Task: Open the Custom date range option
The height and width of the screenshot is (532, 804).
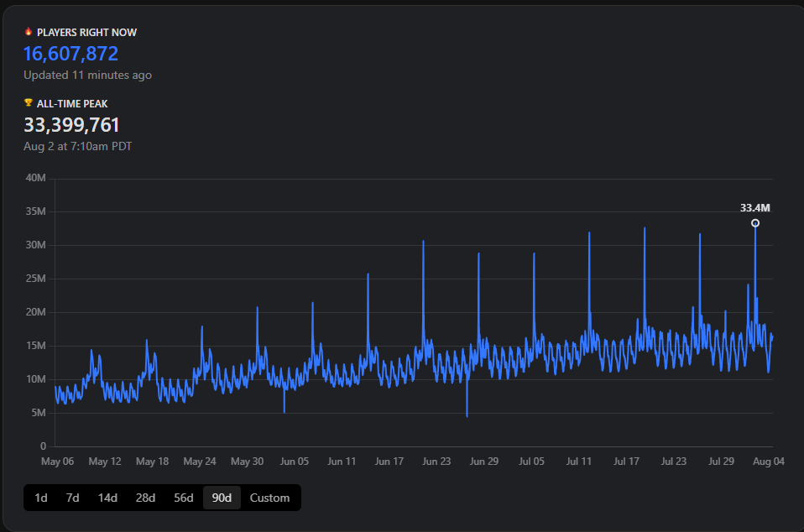Action: 269,498
